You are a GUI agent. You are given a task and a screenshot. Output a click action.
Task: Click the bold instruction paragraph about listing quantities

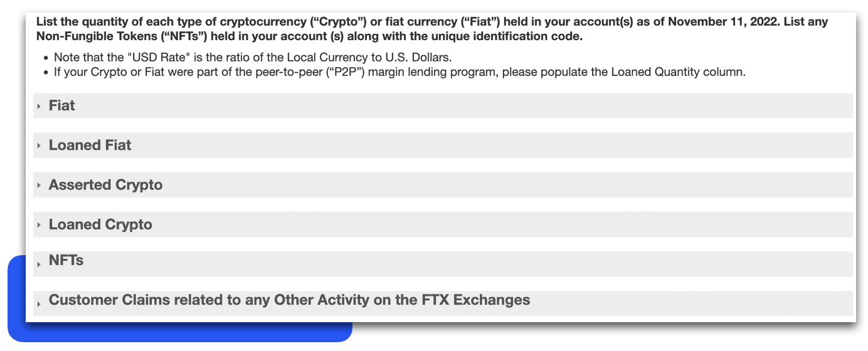click(432, 29)
